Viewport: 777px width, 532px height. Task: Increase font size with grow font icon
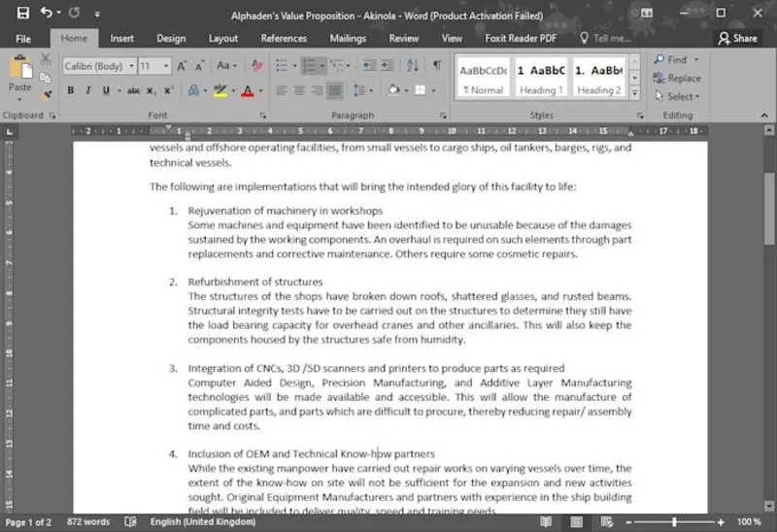coord(182,66)
